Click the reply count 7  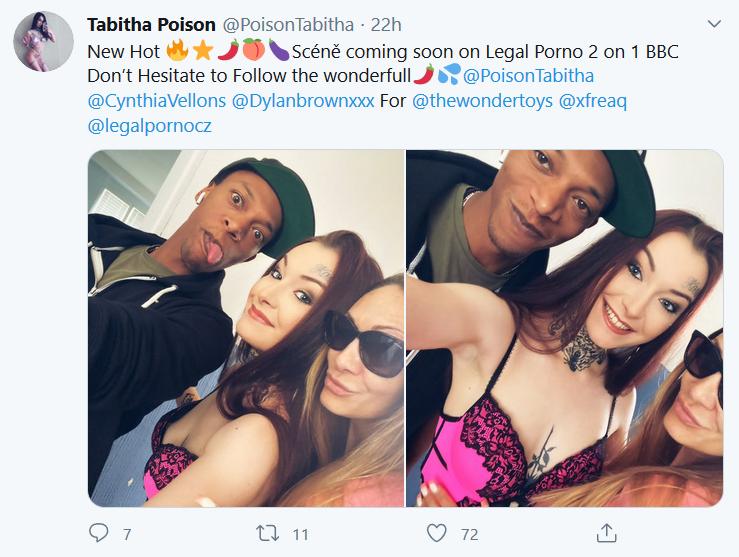(127, 534)
